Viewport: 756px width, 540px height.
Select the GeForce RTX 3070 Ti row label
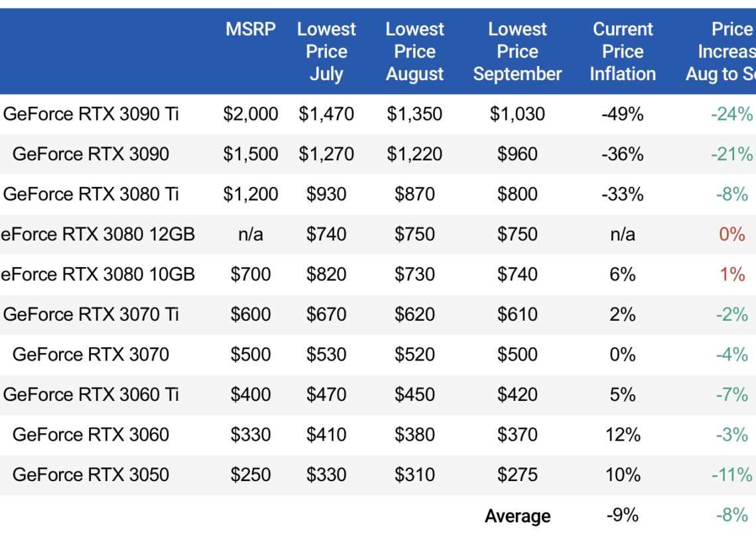[x=91, y=314]
